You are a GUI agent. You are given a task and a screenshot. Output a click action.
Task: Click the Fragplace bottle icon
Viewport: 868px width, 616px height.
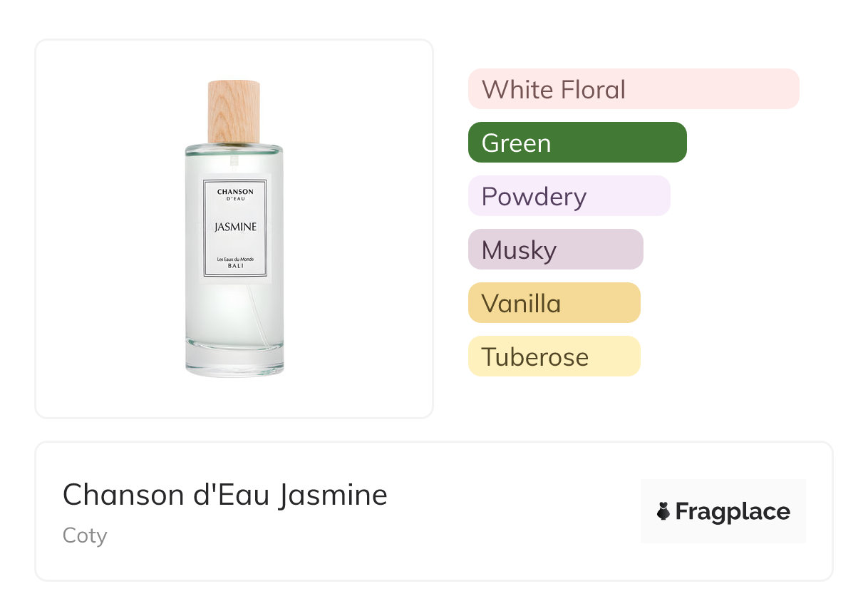(663, 511)
